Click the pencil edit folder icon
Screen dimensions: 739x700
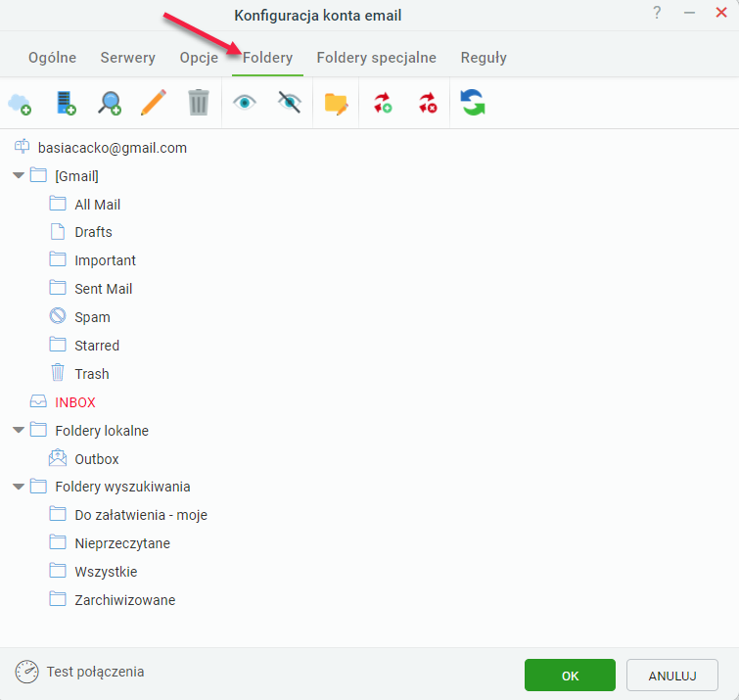click(x=154, y=102)
